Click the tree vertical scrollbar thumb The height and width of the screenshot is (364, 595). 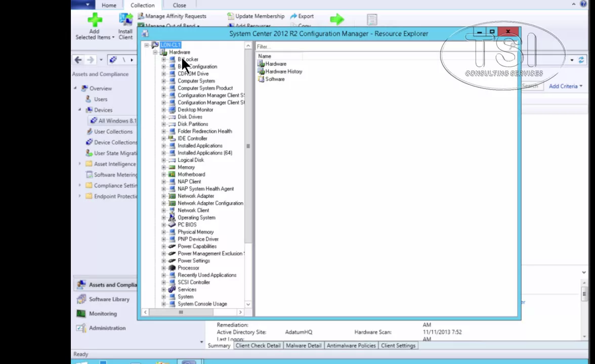coord(248,146)
